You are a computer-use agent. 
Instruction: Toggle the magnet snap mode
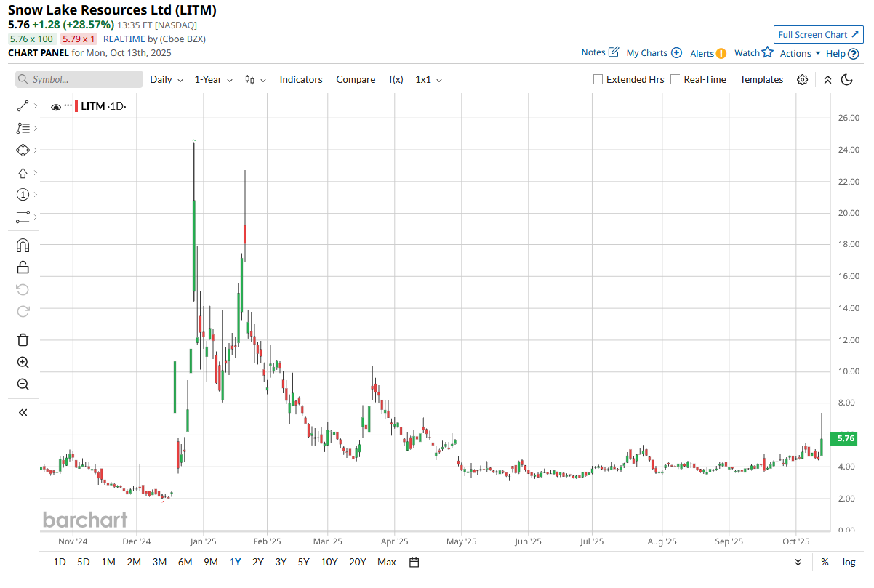[x=23, y=245]
